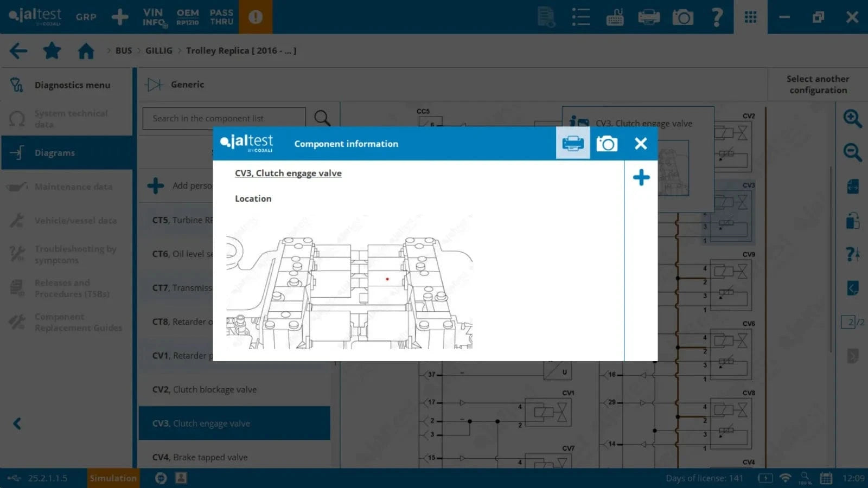Open the list view icon in the header
This screenshot has height=488, width=868.
580,17
